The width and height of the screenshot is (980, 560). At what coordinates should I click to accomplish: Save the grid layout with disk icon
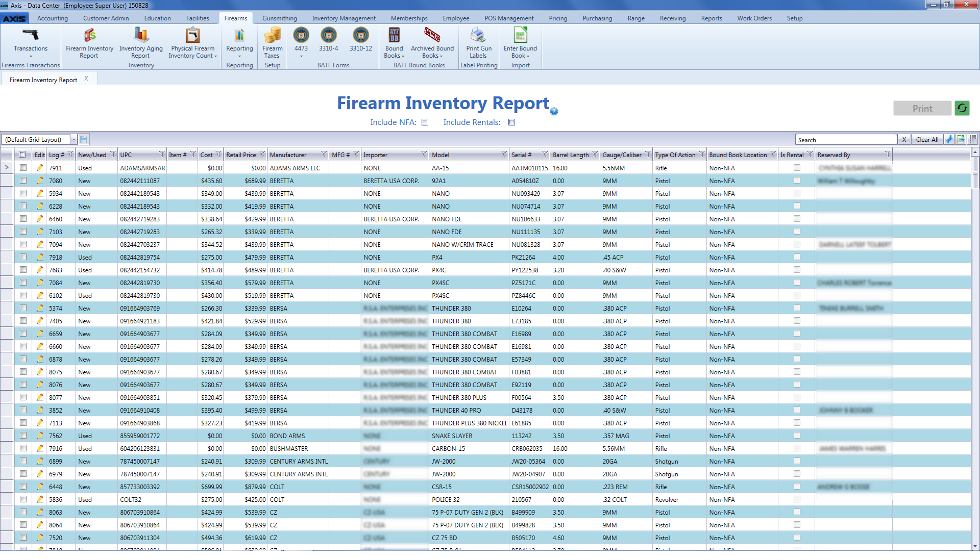(x=84, y=139)
